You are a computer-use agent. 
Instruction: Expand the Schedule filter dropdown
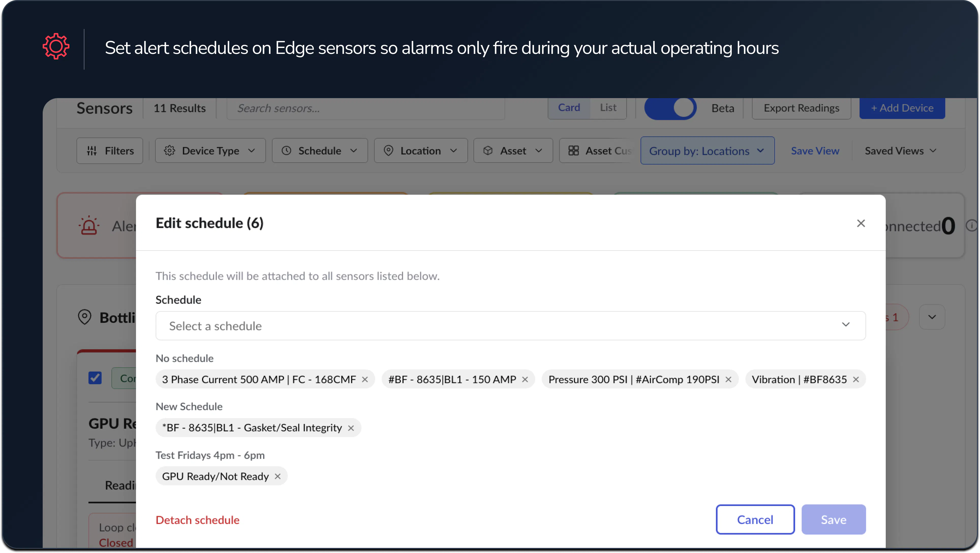tap(320, 151)
